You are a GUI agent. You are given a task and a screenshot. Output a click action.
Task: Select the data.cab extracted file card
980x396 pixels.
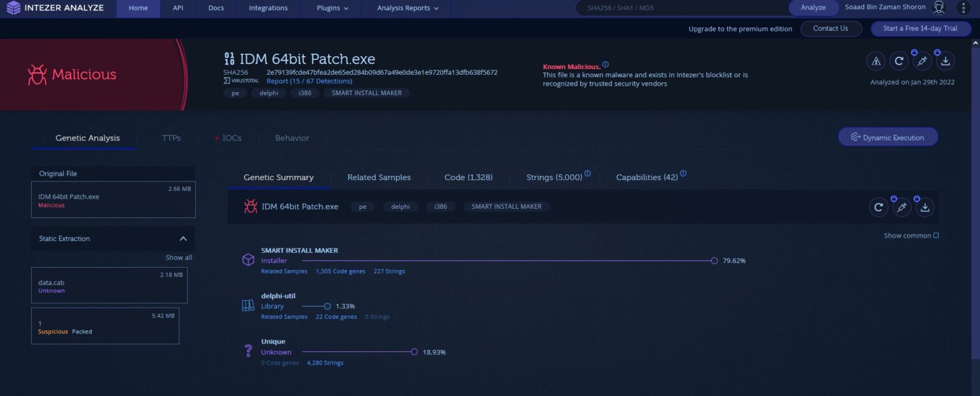click(109, 285)
